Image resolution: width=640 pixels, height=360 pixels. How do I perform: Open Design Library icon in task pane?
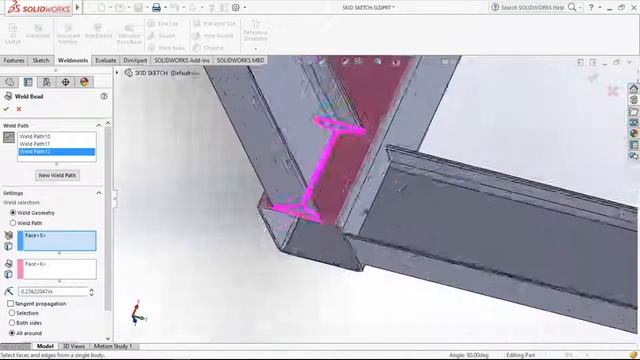point(634,100)
